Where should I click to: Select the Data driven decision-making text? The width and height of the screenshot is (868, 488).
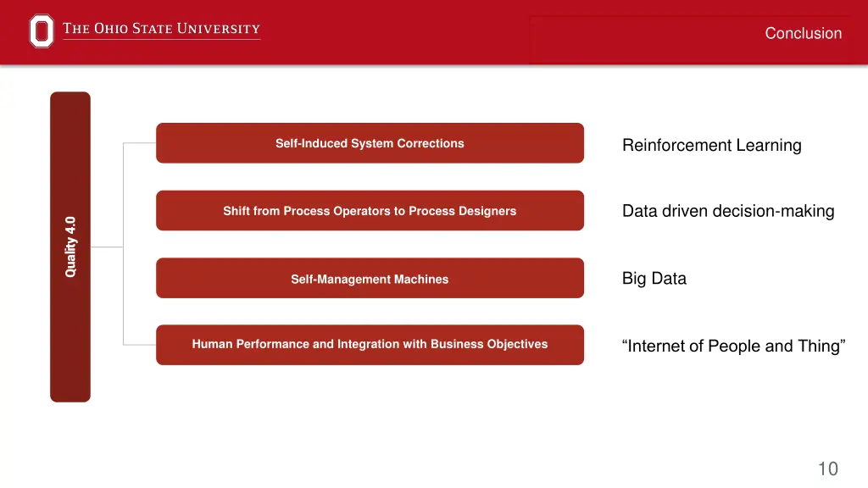728,211
